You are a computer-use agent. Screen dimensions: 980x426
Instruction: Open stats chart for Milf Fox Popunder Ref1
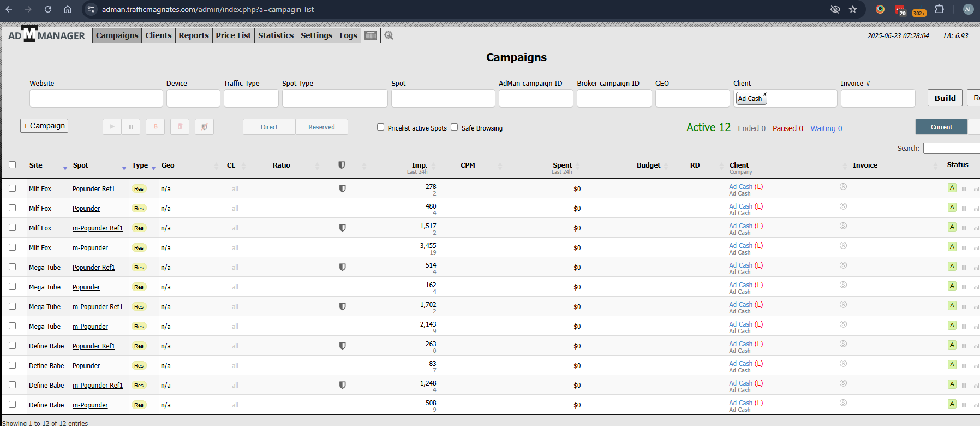pyautogui.click(x=976, y=189)
